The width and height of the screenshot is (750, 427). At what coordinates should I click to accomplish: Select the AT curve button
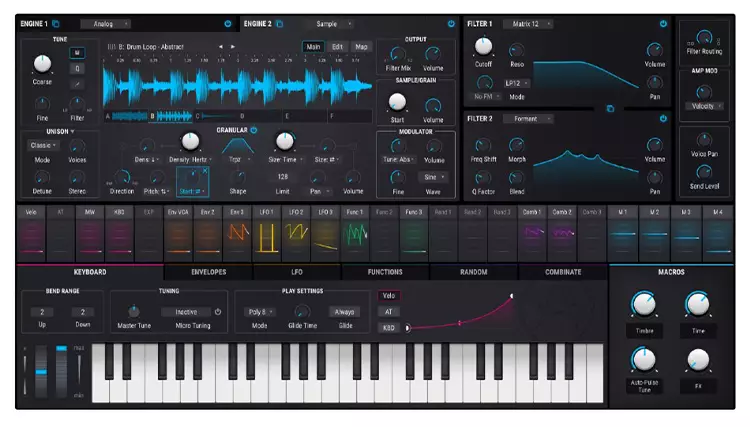pyautogui.click(x=389, y=312)
